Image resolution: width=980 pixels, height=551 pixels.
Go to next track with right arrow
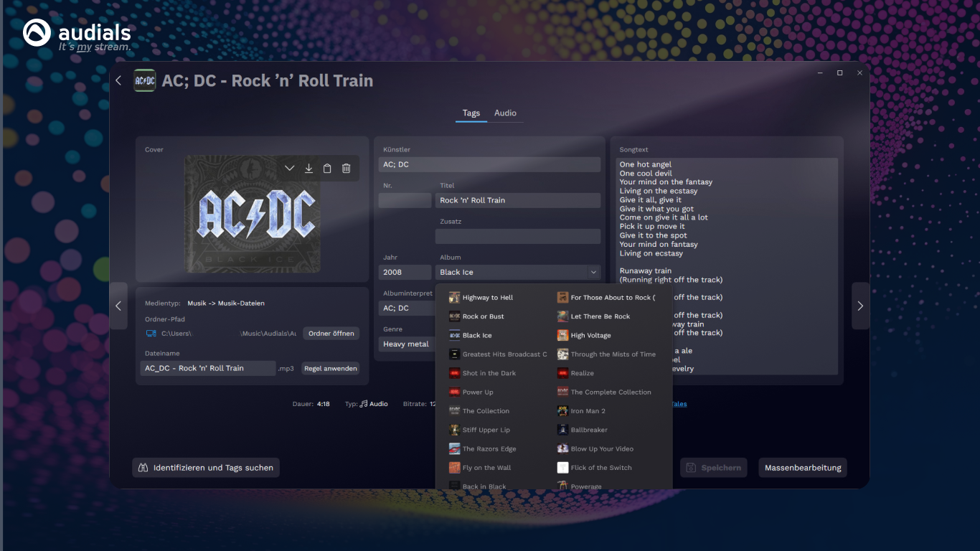860,306
